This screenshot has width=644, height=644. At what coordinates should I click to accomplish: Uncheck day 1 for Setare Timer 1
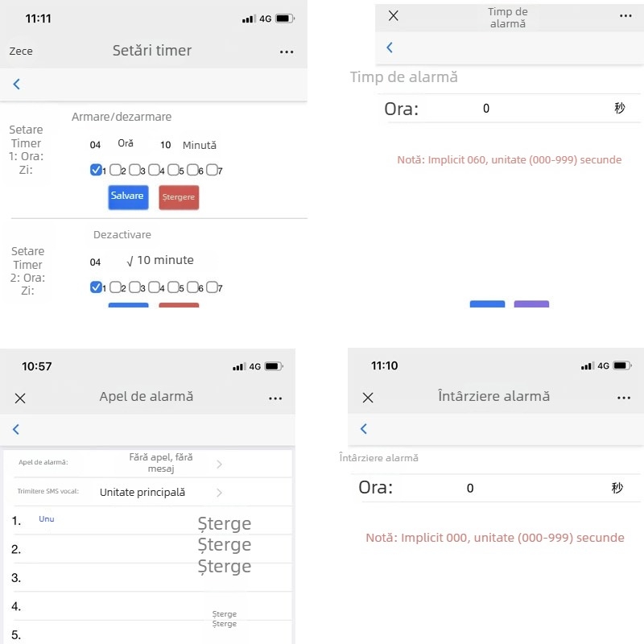(x=97, y=170)
